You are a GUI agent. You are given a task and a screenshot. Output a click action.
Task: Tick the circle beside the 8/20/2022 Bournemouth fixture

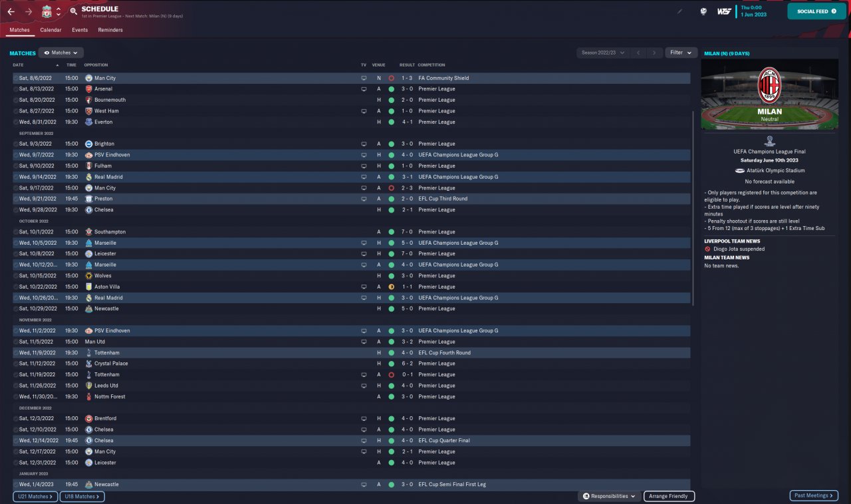click(16, 100)
